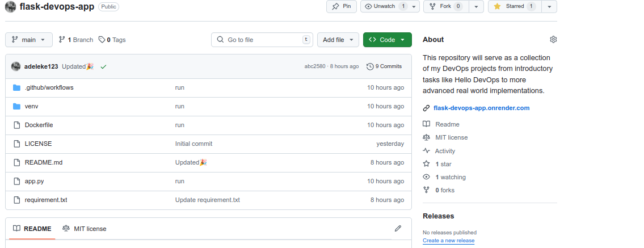The width and height of the screenshot is (644, 248).
Task: Click the Public visibility badge
Action: point(108,7)
